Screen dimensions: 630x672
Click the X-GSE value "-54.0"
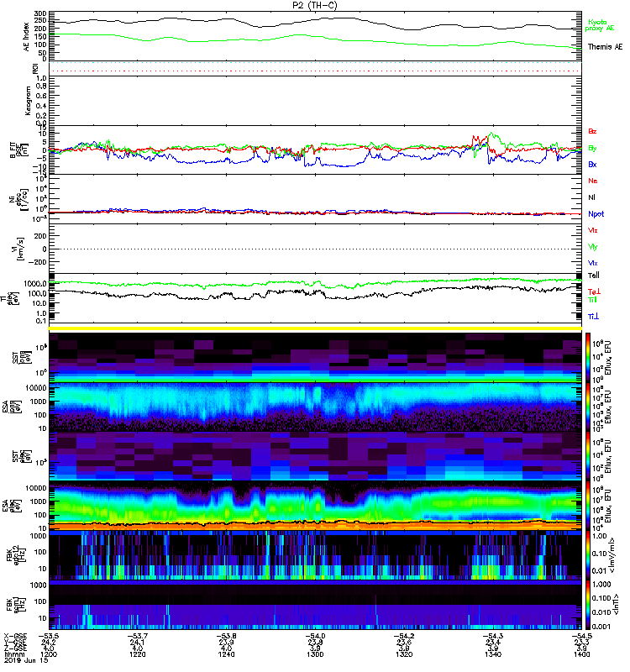point(315,636)
